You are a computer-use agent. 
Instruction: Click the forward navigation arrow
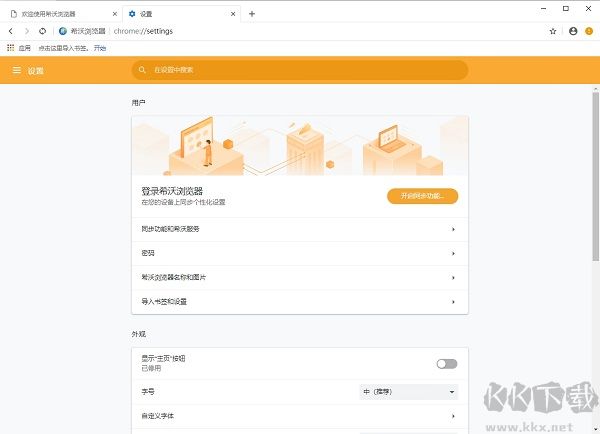pos(27,31)
